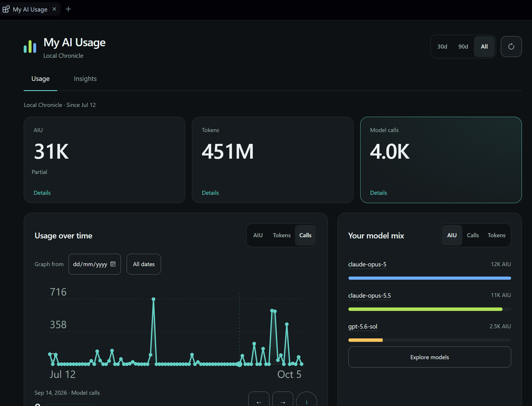Select the My AI Usage window tab

(30, 9)
